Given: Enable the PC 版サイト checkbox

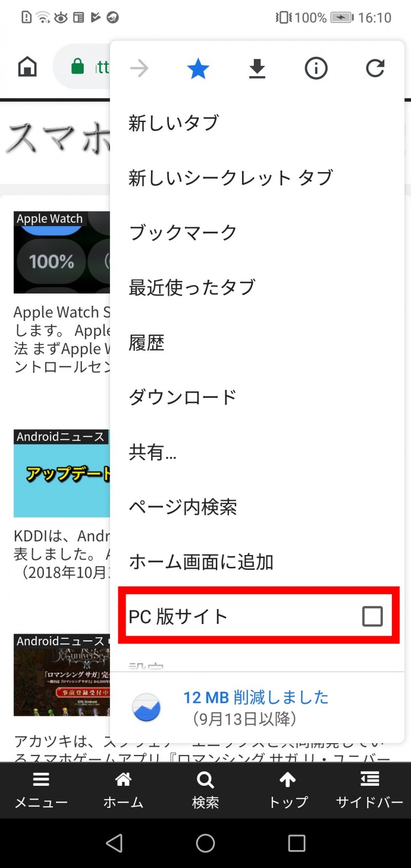Looking at the screenshot, I should click(x=372, y=616).
